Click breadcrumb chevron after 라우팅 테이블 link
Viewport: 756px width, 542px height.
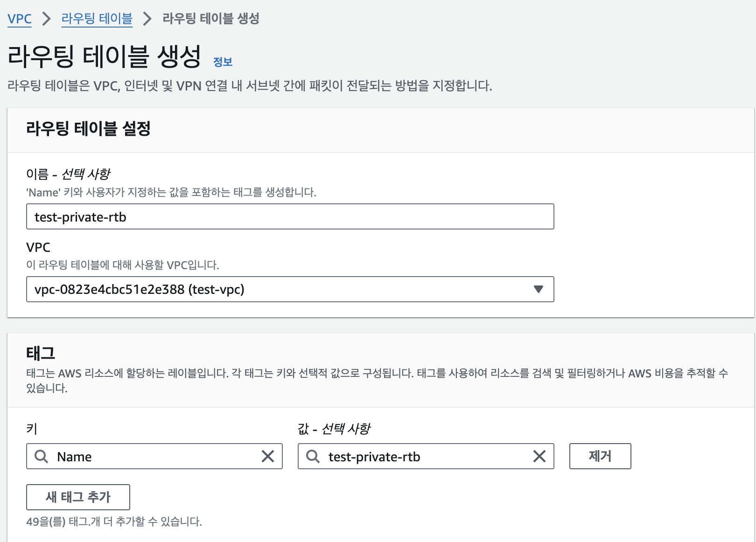(147, 19)
